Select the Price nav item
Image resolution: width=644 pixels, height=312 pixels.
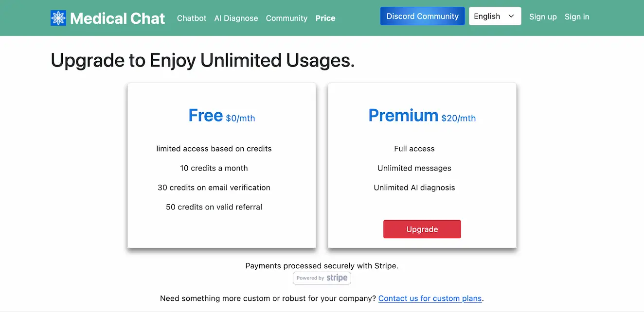click(325, 18)
